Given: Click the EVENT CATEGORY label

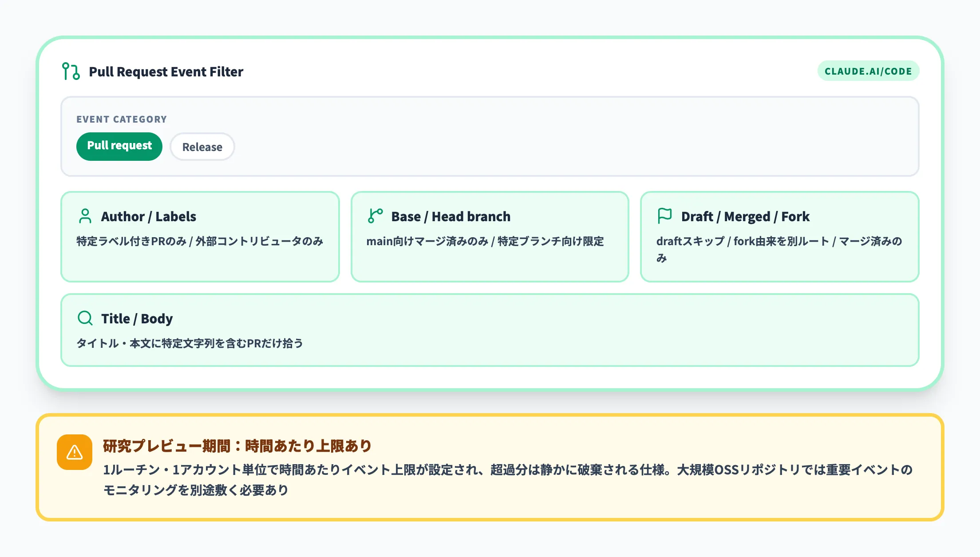Looking at the screenshot, I should pos(122,119).
